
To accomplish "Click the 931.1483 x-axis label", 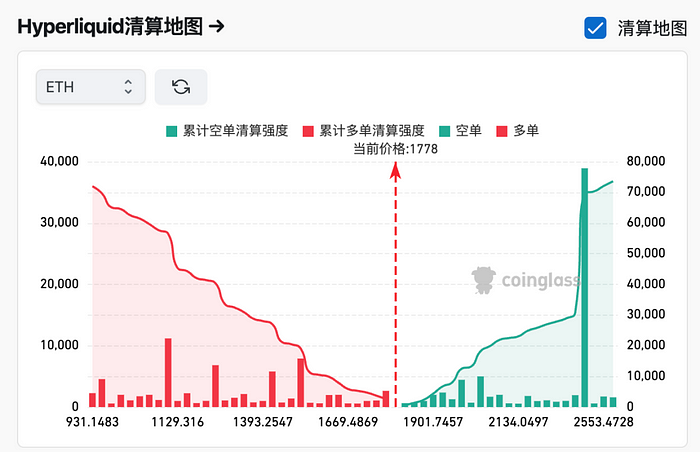I will (91, 423).
